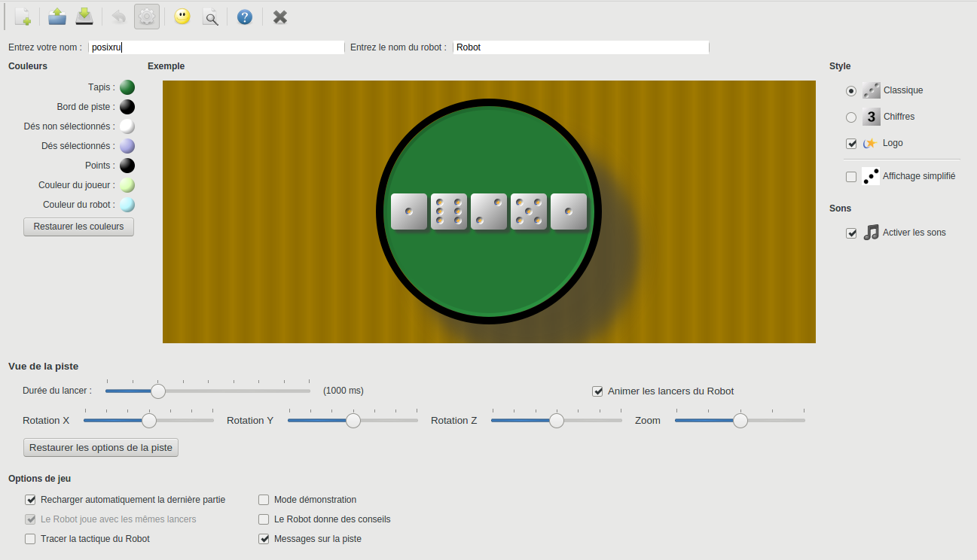Click the Chiffres number 3 icon
Image resolution: width=977 pixels, height=560 pixels.
(871, 117)
